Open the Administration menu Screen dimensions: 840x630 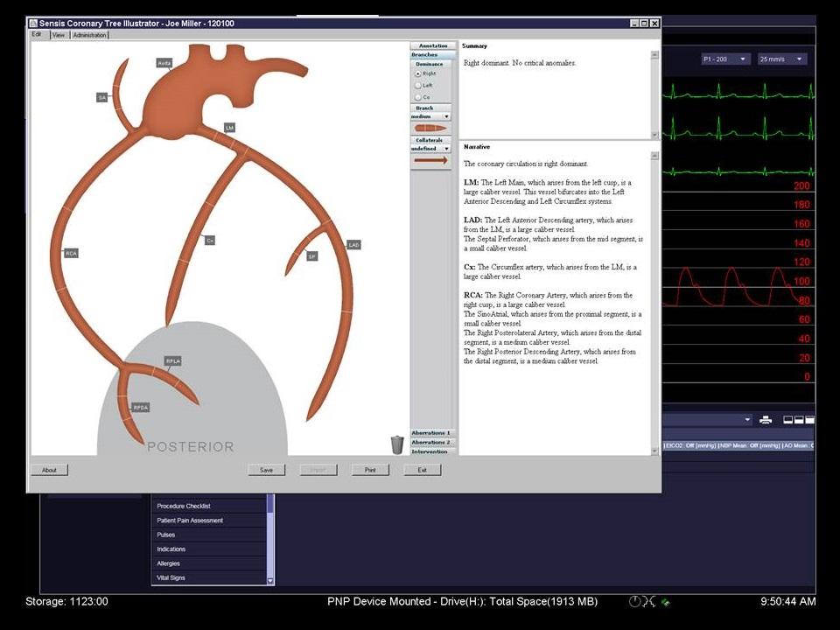89,35
